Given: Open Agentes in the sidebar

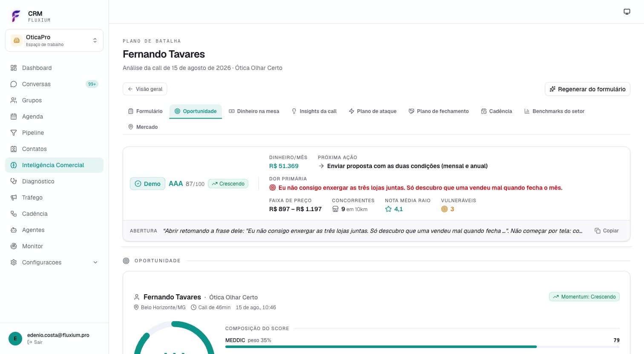Looking at the screenshot, I should tap(54, 230).
